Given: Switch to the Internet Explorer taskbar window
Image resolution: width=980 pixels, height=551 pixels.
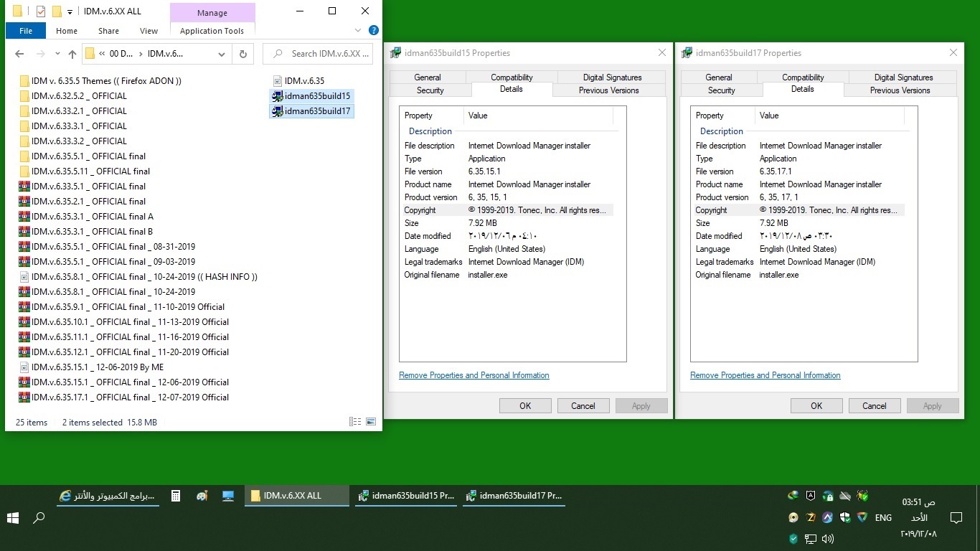Looking at the screenshot, I should click(x=107, y=496).
